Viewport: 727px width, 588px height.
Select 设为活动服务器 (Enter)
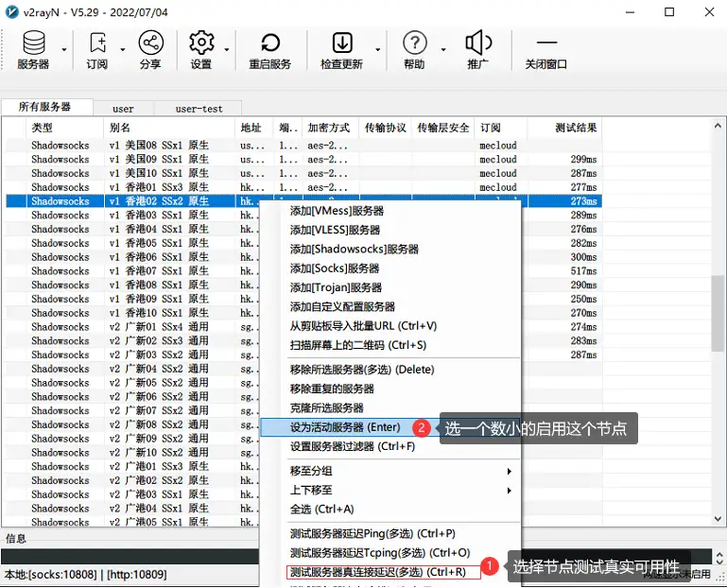tap(345, 427)
